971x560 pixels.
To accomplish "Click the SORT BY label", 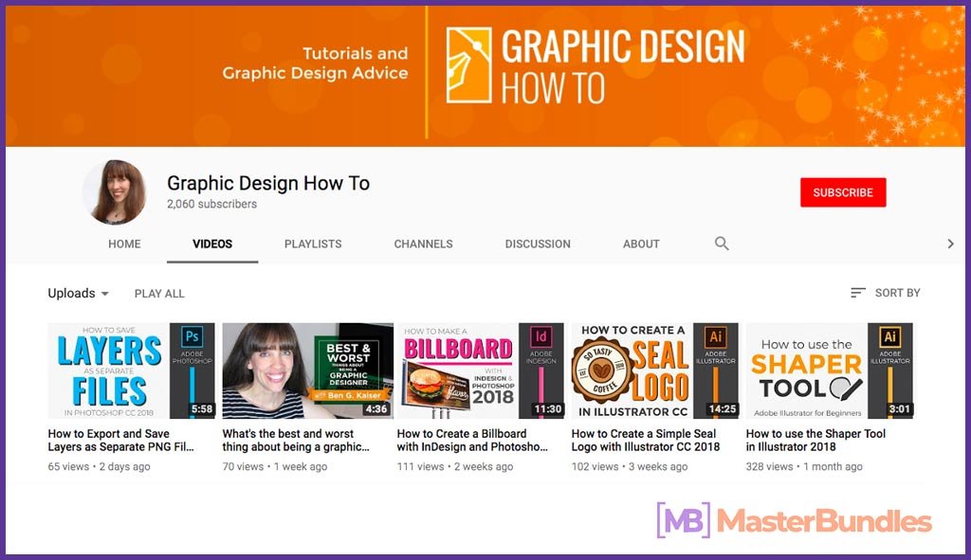I will (x=897, y=293).
